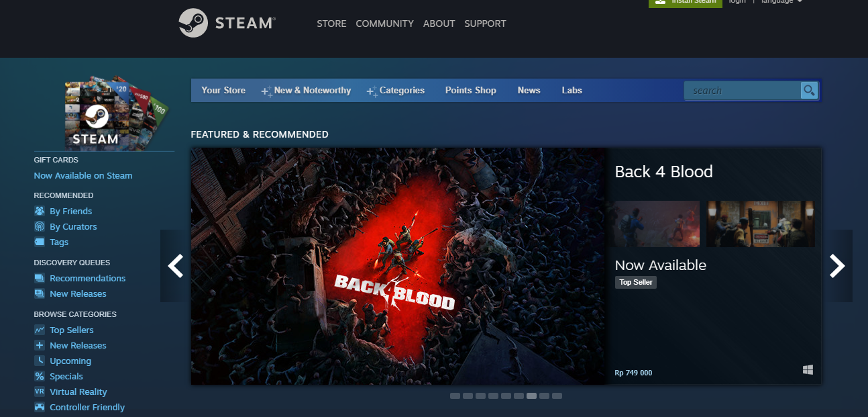Screen dimensions: 868x417
Task: Open the Your Store tab
Action: [x=223, y=91]
